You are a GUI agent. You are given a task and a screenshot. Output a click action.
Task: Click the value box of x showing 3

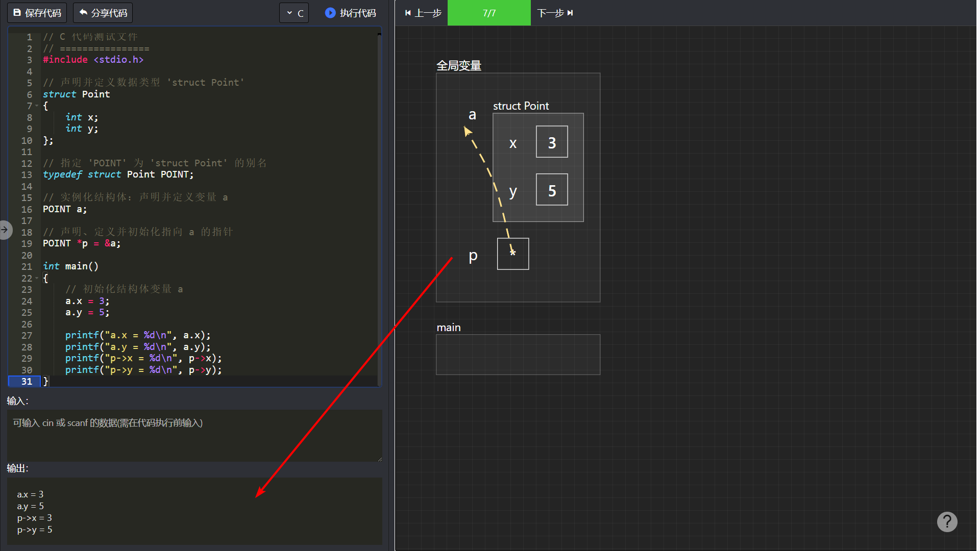(552, 142)
